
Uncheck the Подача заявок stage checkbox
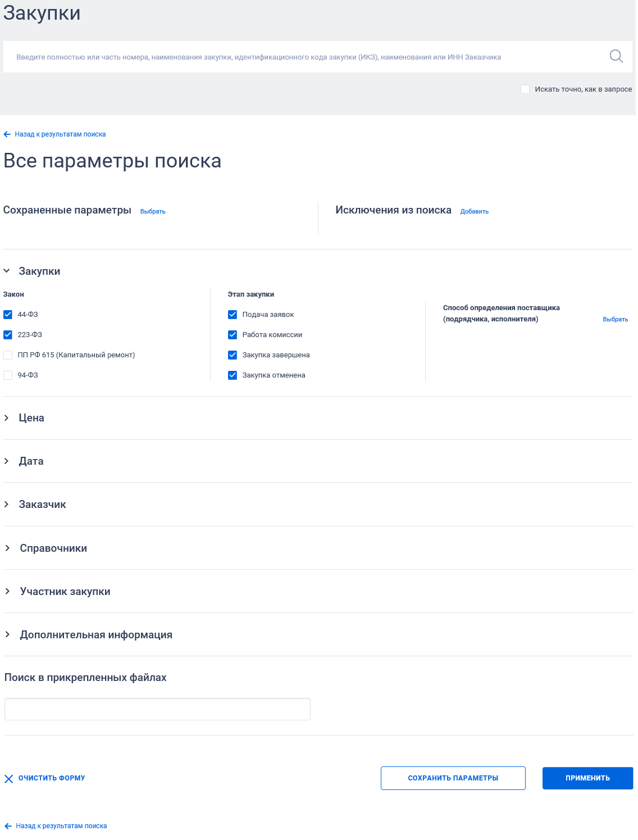coord(233,315)
